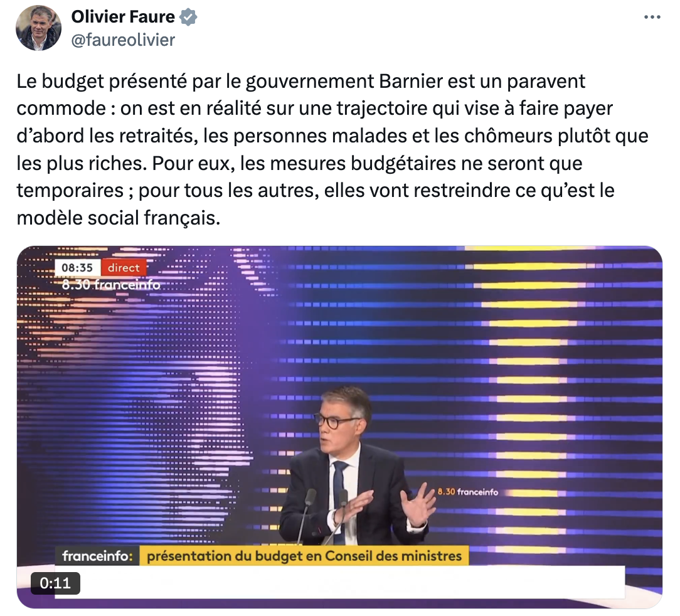Open the three-dot more options menu
Viewport: 680px width, 616px height.
(x=652, y=18)
